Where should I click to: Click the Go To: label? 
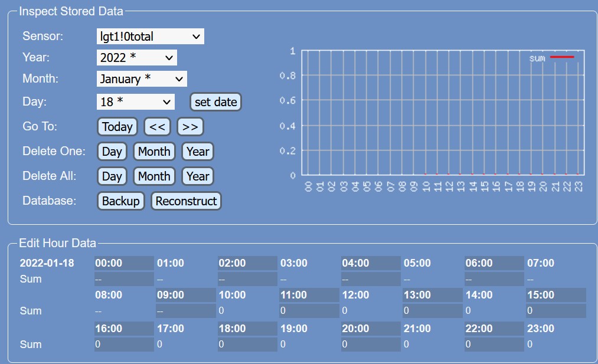click(40, 126)
